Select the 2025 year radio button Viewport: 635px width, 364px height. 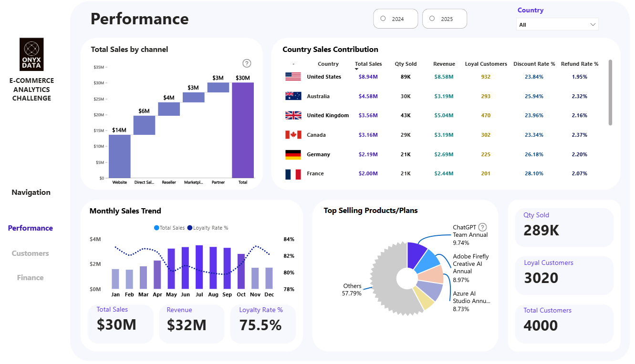click(432, 19)
